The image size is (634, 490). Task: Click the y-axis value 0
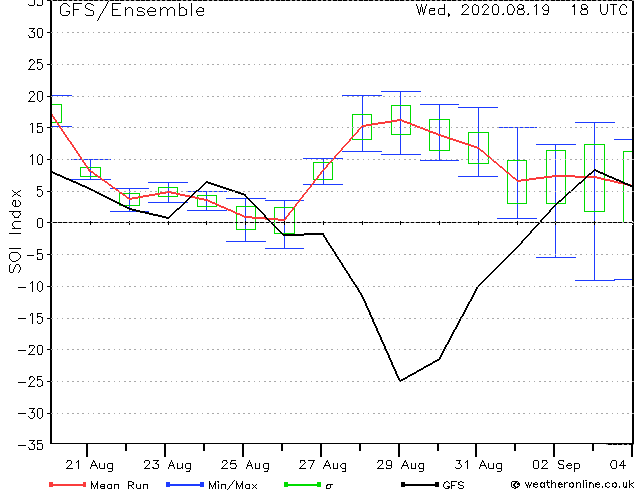tap(40, 223)
